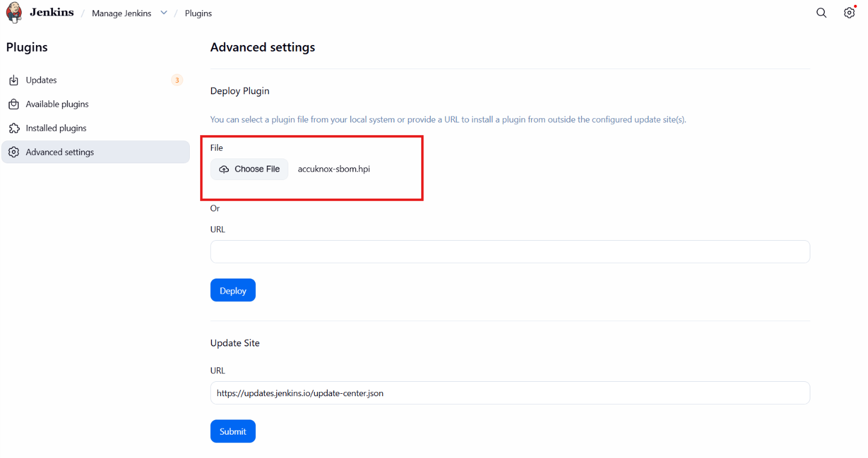Click the accuknox-sbom.hpi file name
Image resolution: width=868 pixels, height=458 pixels.
(x=334, y=169)
